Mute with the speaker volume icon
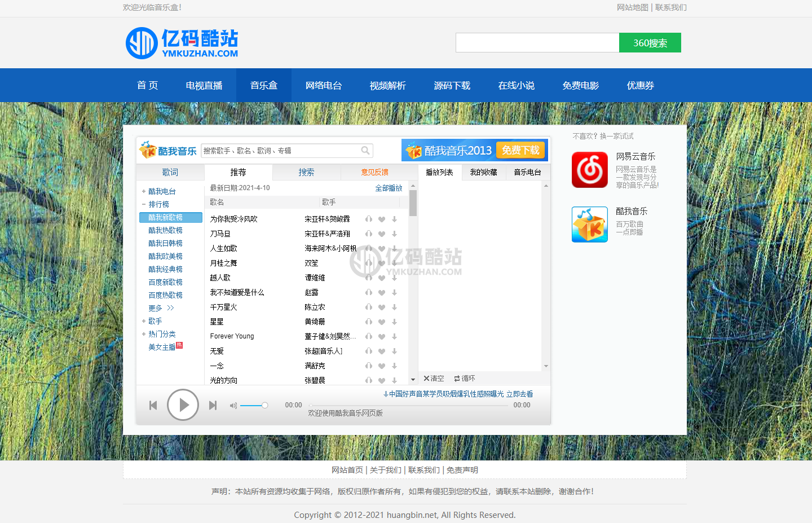Image resolution: width=812 pixels, height=523 pixels. pyautogui.click(x=233, y=405)
